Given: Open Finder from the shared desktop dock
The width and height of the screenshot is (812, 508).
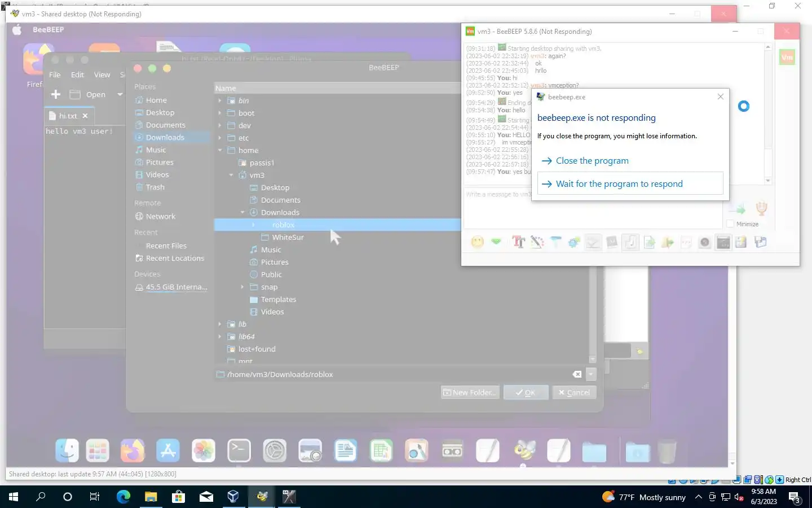Looking at the screenshot, I should 67,450.
